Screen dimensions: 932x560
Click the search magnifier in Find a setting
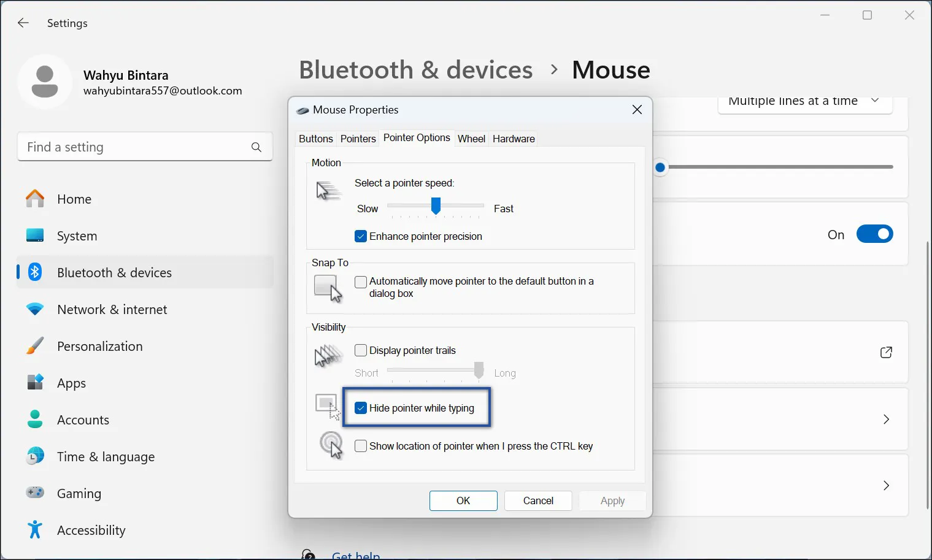coord(256,147)
